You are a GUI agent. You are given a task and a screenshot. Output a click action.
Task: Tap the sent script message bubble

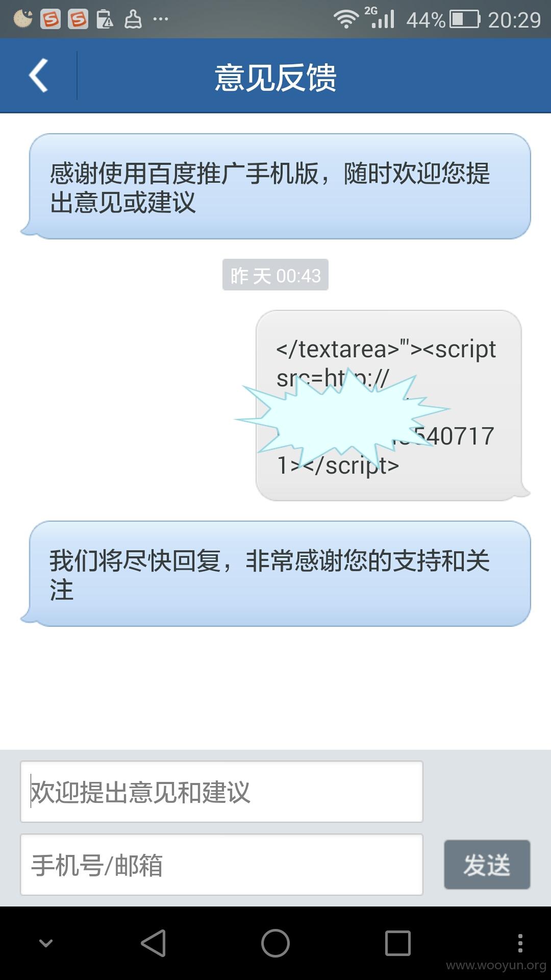click(x=389, y=405)
